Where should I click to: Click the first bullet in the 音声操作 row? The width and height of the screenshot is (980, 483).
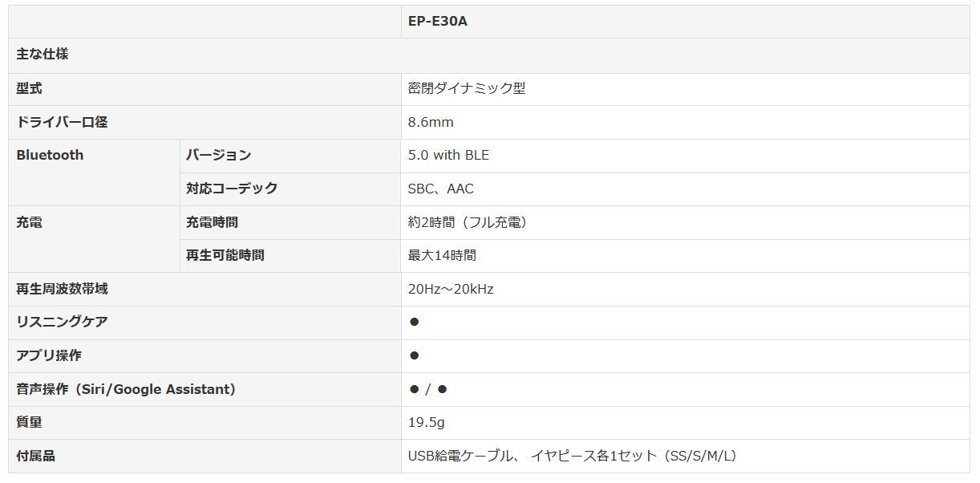click(x=414, y=389)
